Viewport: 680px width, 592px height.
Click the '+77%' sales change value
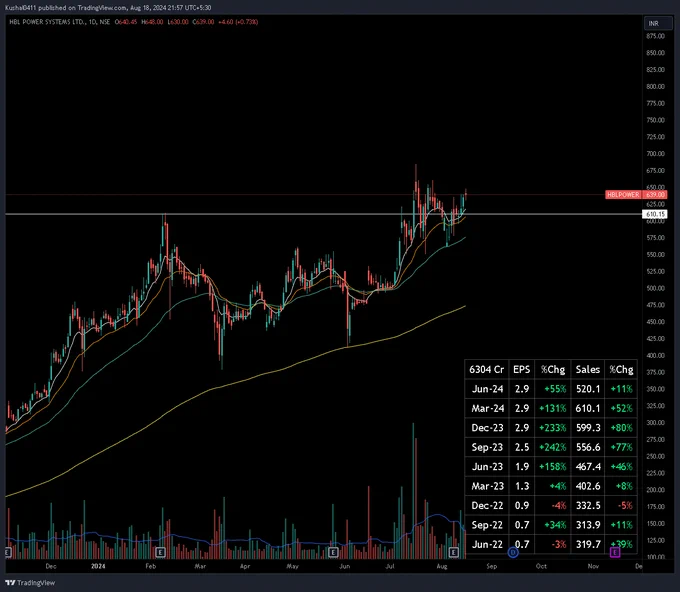pyautogui.click(x=621, y=447)
